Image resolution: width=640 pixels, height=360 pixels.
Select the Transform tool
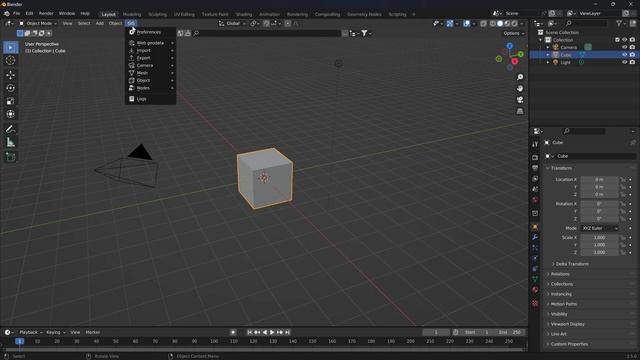11,114
